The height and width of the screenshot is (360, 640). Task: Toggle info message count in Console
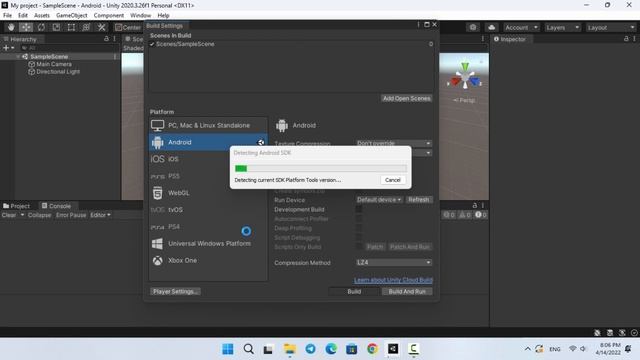[x=481, y=215]
